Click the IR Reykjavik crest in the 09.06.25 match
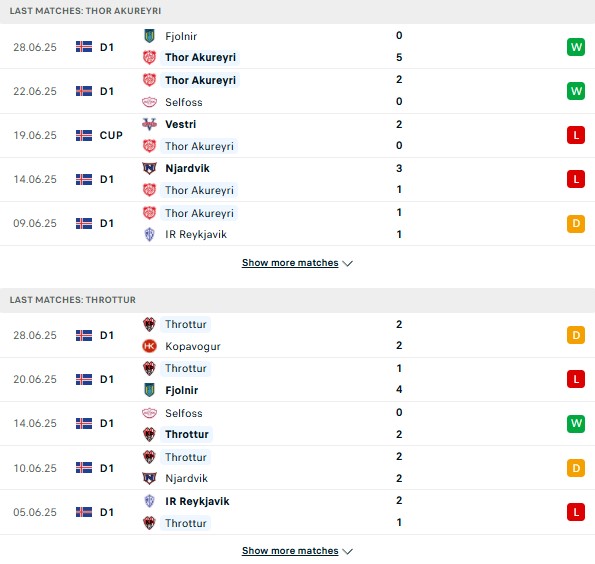The width and height of the screenshot is (595, 564). 149,234
